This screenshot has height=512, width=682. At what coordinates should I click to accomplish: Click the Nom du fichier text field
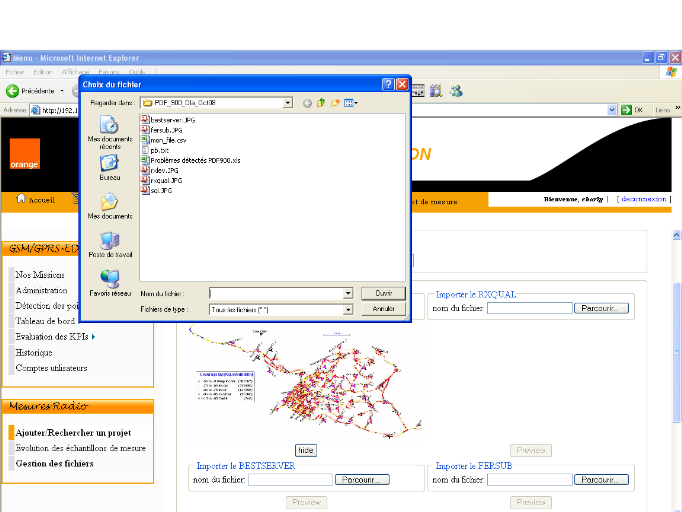point(277,294)
